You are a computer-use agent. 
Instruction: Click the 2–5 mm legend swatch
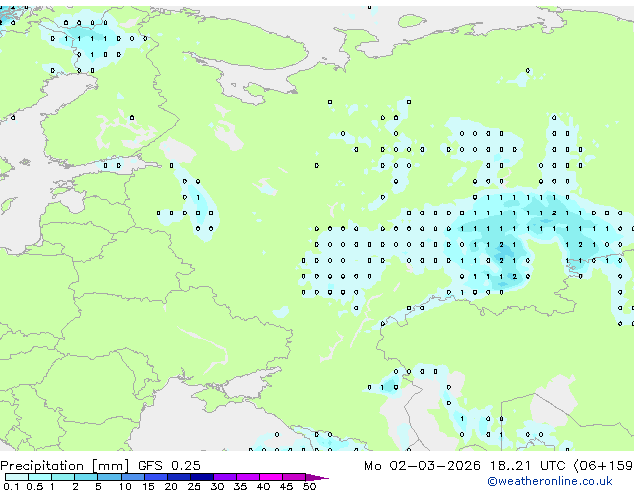tap(86, 477)
